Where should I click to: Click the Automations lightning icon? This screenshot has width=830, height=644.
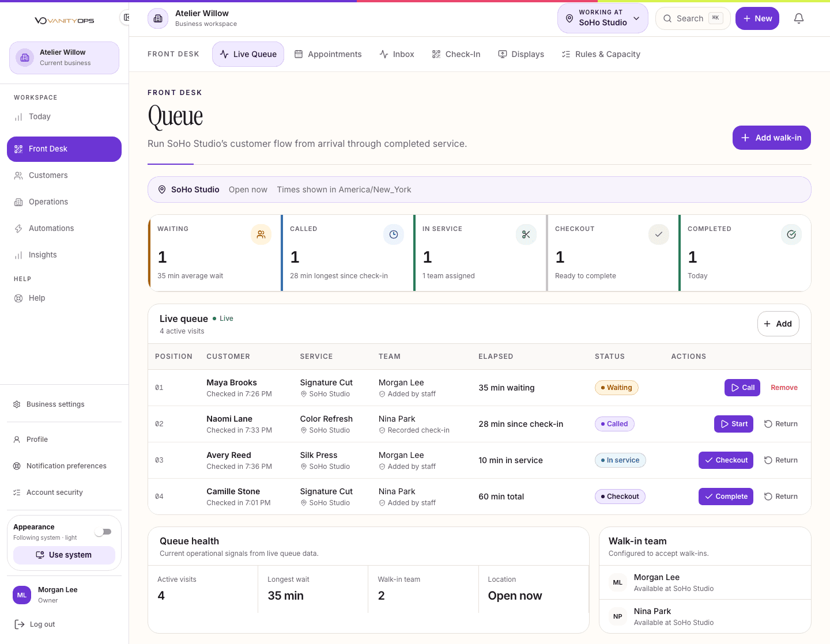[18, 229]
